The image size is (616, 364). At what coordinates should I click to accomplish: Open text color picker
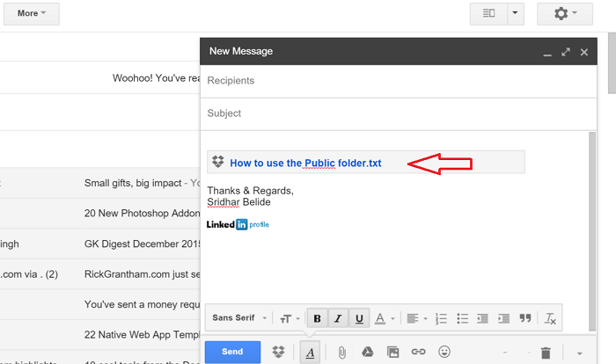385,318
